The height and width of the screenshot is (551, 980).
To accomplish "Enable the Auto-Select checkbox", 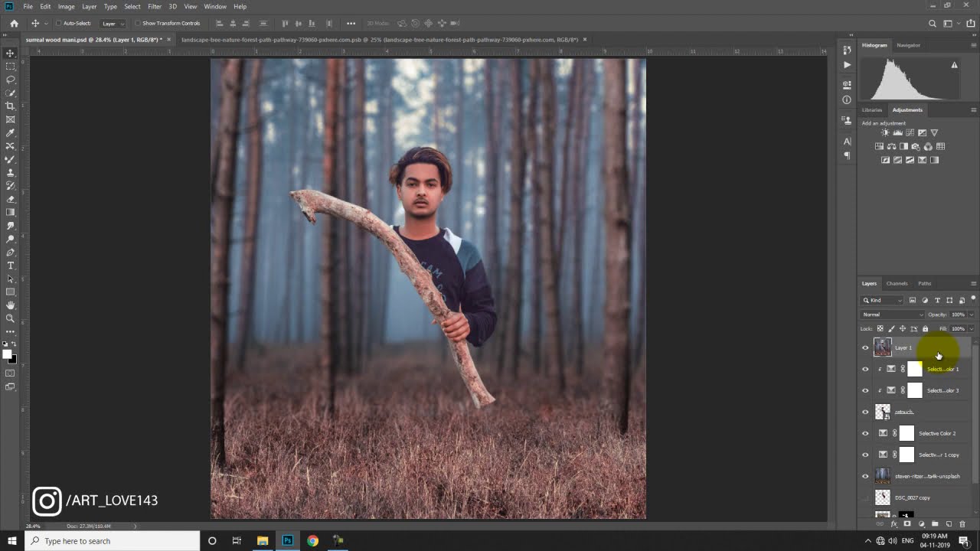I will [x=58, y=23].
